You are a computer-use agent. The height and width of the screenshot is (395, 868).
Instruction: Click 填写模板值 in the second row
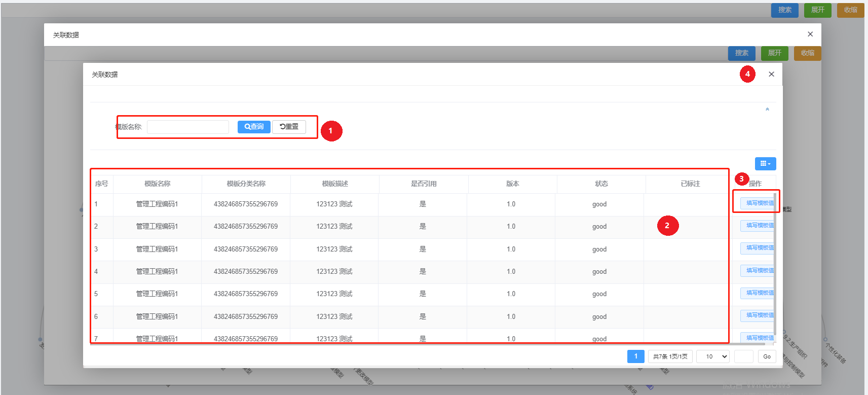click(x=759, y=226)
